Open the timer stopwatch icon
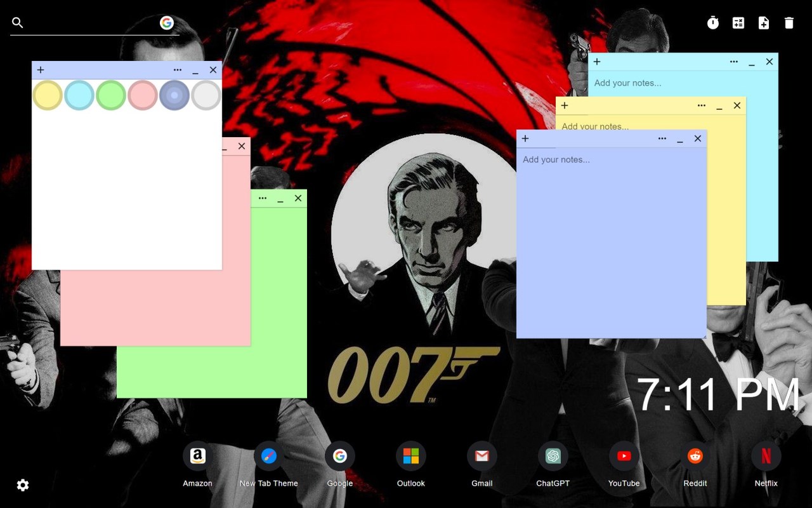This screenshot has width=812, height=508. point(713,23)
